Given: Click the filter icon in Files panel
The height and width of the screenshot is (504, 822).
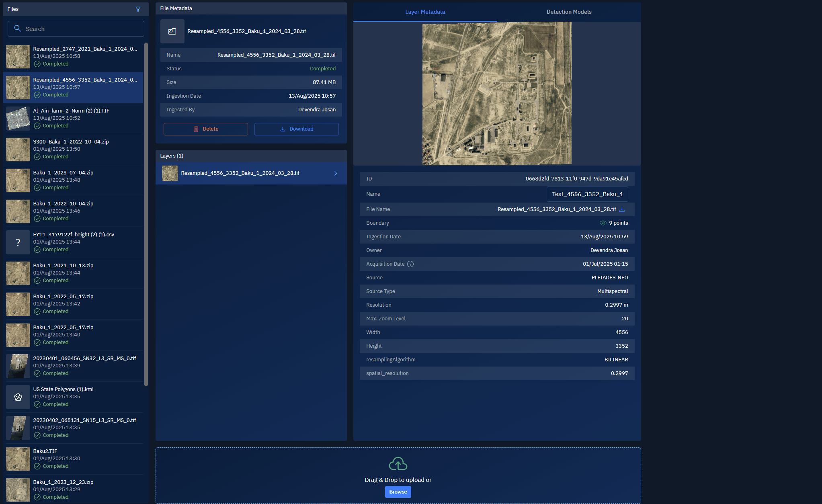Looking at the screenshot, I should click(x=138, y=9).
